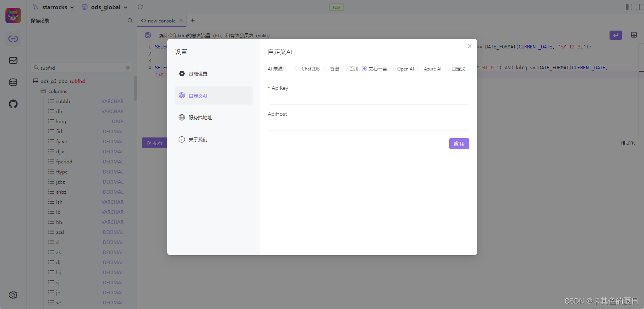Open 基础设置 in settings menu
Screen dimensions: 644x309
[x=213, y=74]
